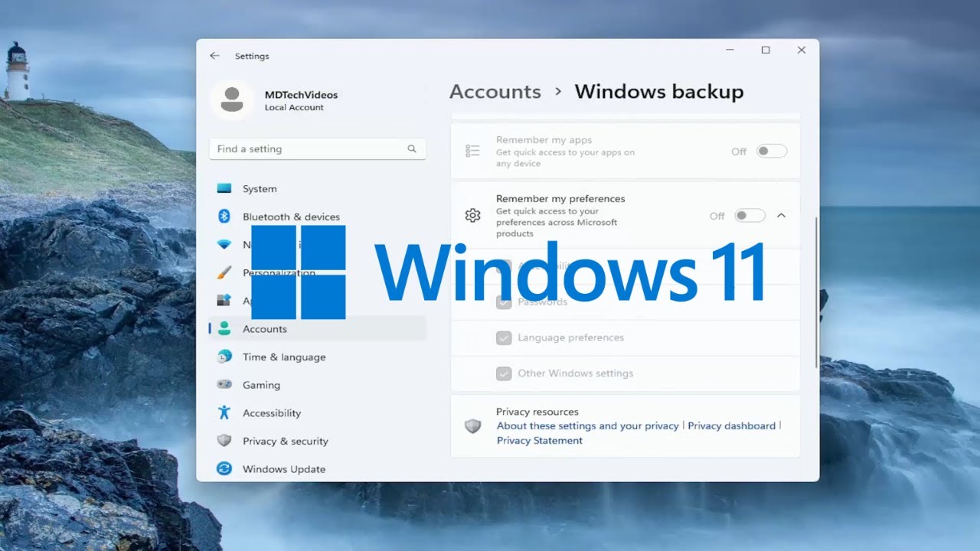Image resolution: width=980 pixels, height=551 pixels.
Task: Check the Language preferences checkbox
Action: coord(504,337)
